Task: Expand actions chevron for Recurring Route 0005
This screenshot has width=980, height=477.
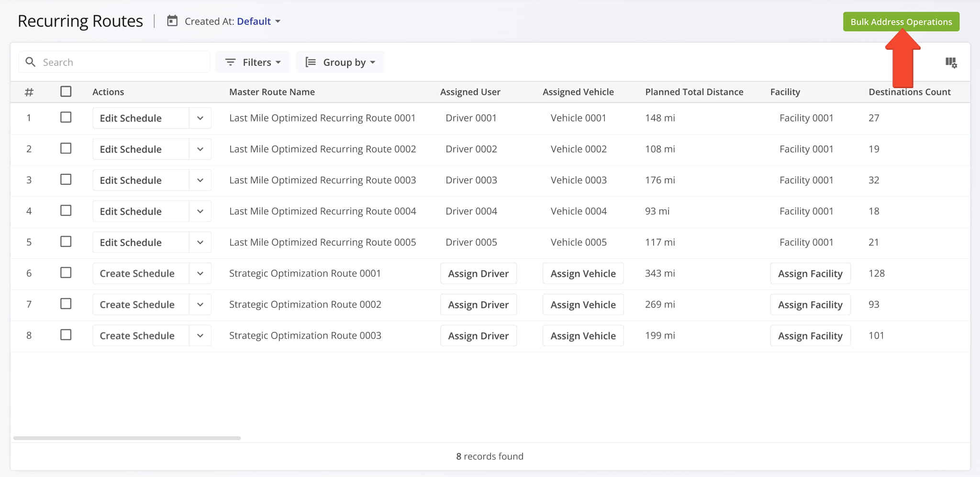Action: [200, 243]
